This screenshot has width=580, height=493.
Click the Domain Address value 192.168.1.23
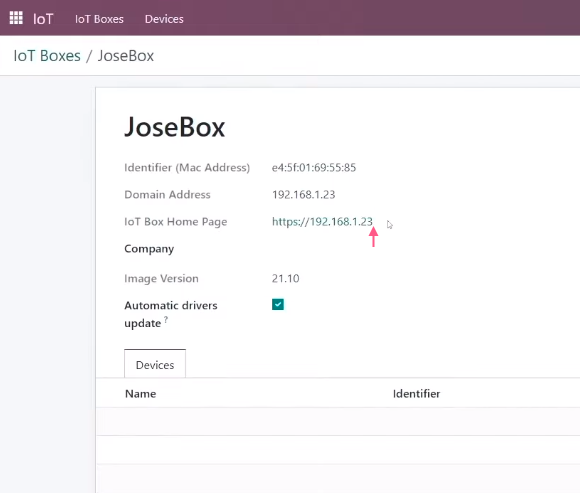(x=303, y=195)
